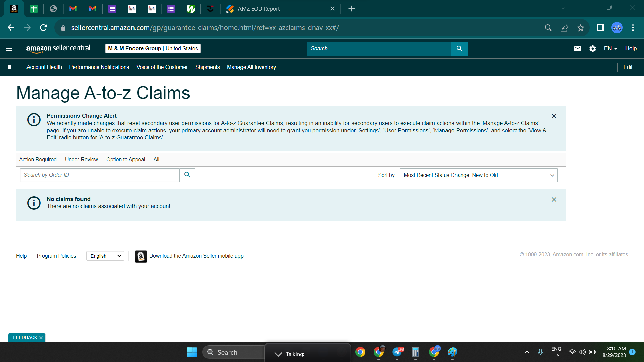This screenshot has height=362, width=644.
Task: Click the footer Help link
Action: tap(21, 256)
